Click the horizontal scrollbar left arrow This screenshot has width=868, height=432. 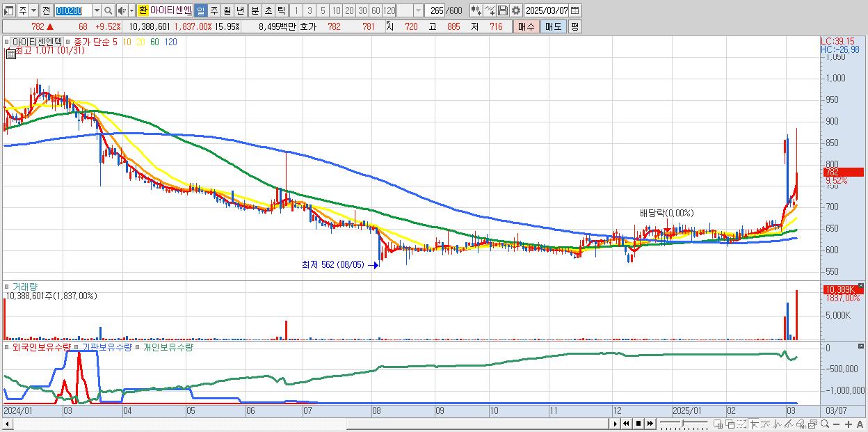click(x=7, y=424)
